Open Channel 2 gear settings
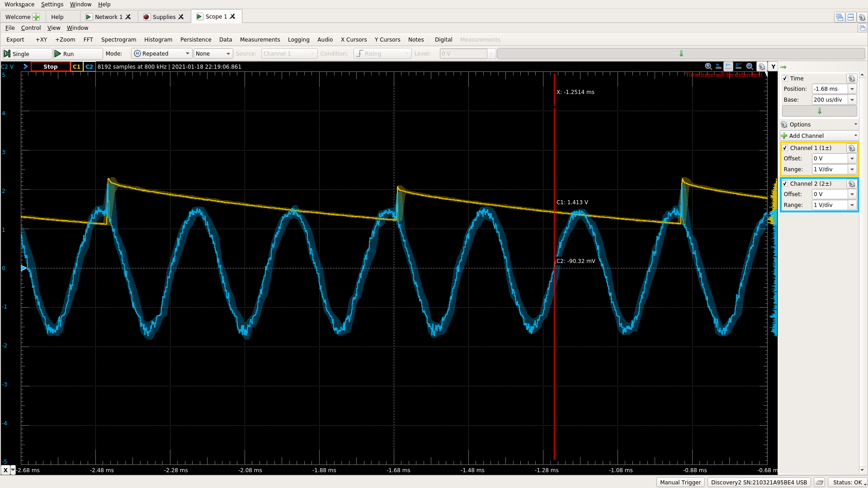868x488 pixels. click(x=852, y=184)
